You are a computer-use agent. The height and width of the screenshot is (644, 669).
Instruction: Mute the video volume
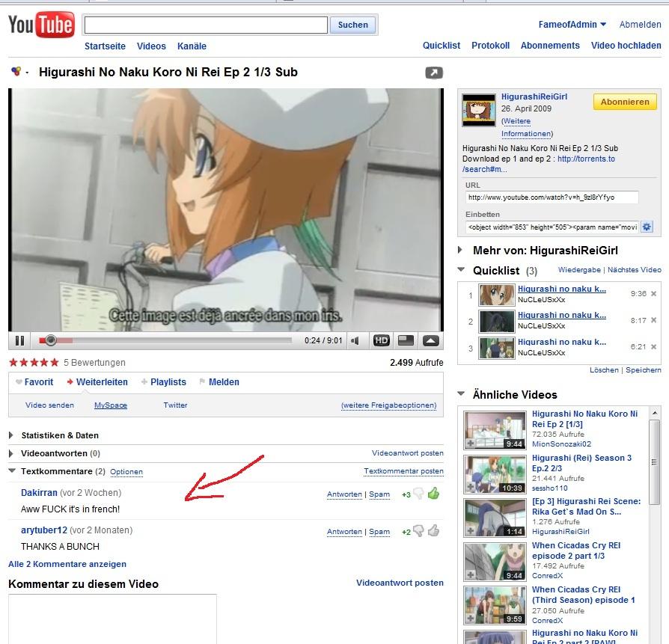point(355,340)
